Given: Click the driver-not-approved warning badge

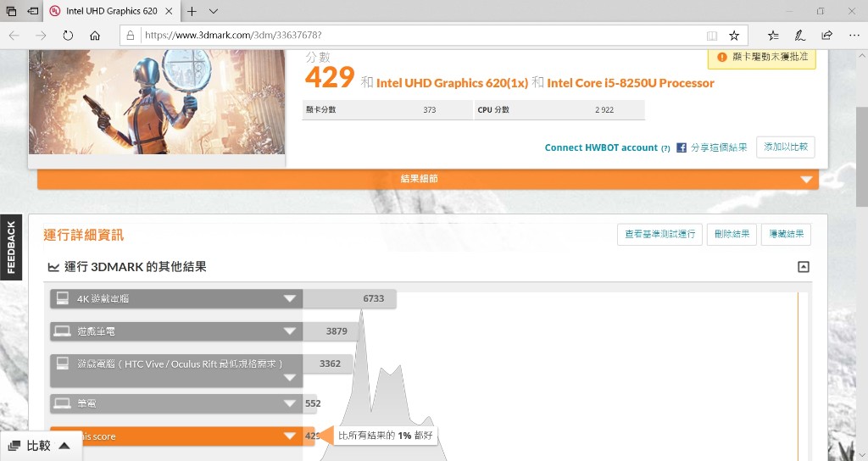Looking at the screenshot, I should (762, 57).
